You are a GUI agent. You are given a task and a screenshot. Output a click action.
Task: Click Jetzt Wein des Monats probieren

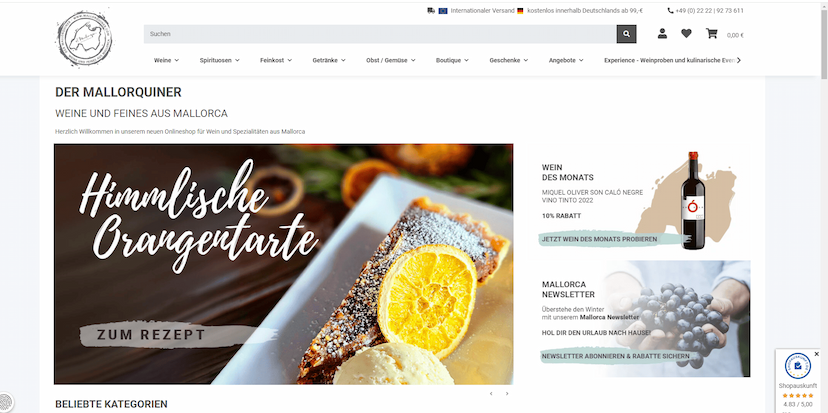click(601, 239)
